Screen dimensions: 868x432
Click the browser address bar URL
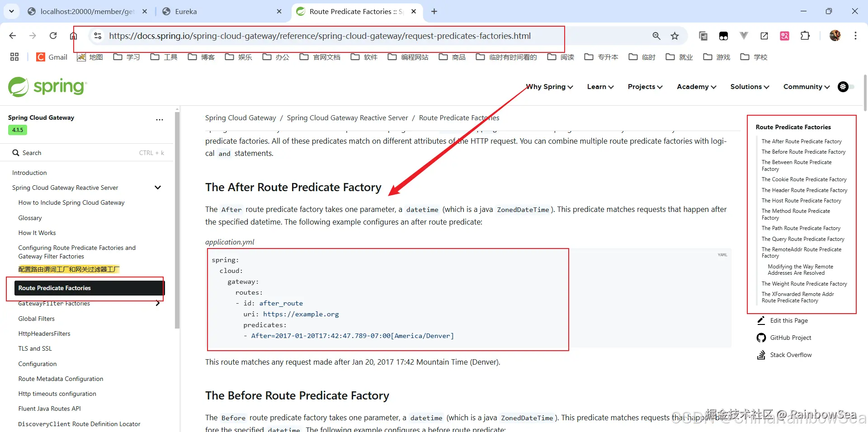(x=320, y=36)
